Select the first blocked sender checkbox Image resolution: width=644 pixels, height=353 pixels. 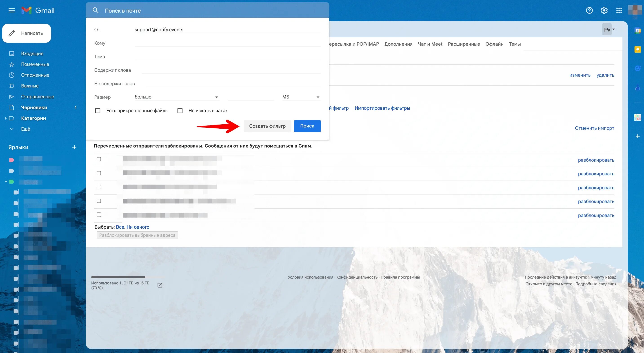click(x=99, y=159)
